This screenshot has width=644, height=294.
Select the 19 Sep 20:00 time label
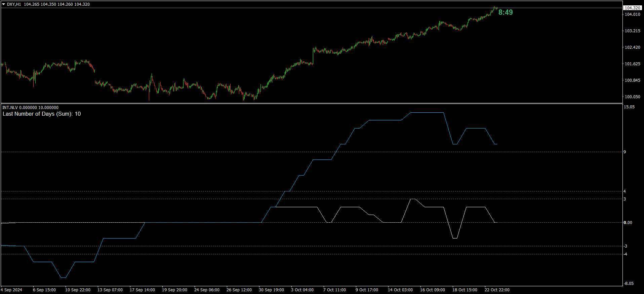(174, 290)
